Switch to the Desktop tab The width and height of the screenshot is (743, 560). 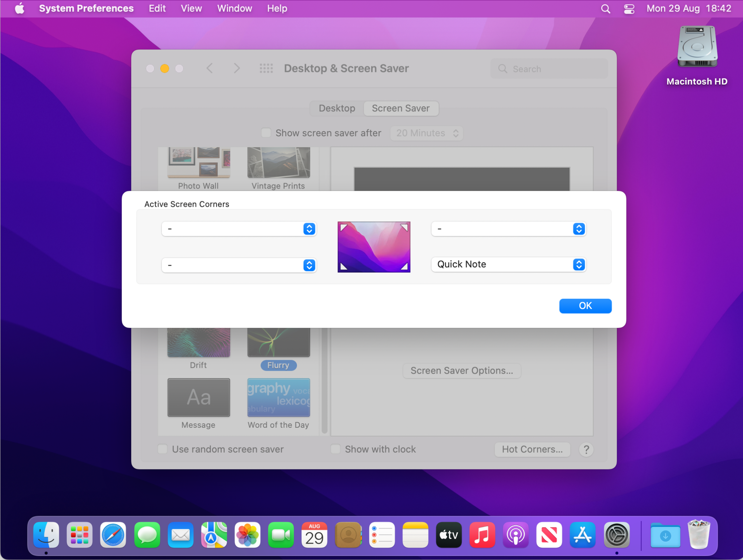337,108
